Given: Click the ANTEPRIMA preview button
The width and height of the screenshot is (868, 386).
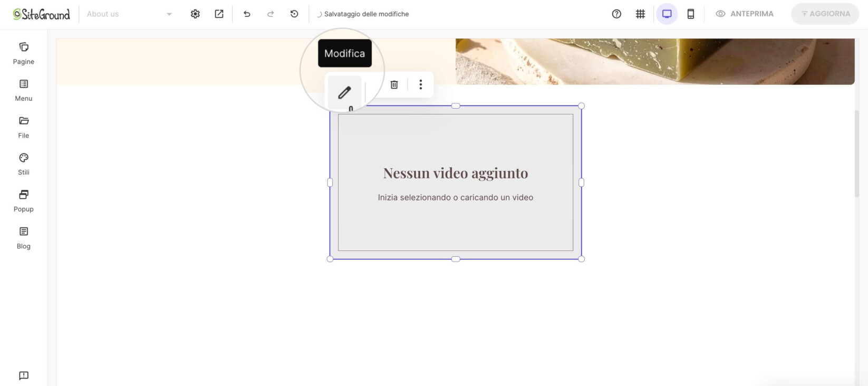Looking at the screenshot, I should (745, 14).
